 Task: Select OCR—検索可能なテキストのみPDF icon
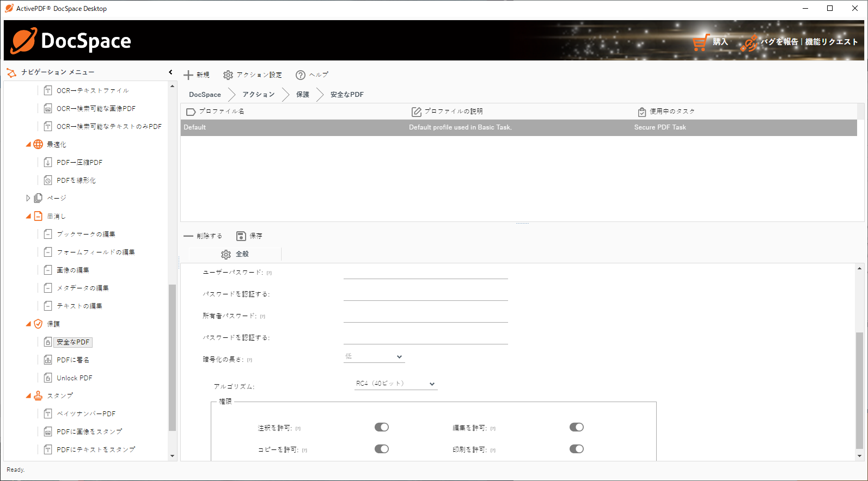point(48,126)
